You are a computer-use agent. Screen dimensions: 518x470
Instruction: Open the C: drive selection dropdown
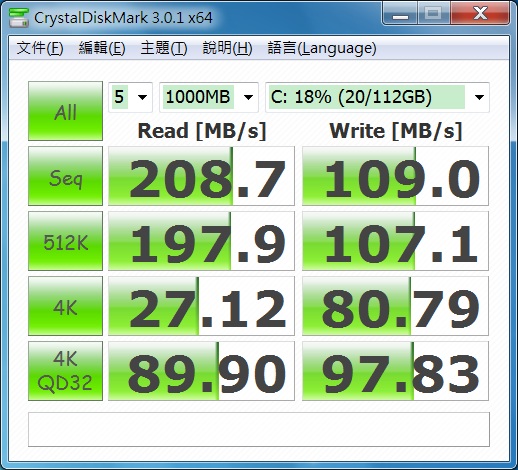click(377, 97)
